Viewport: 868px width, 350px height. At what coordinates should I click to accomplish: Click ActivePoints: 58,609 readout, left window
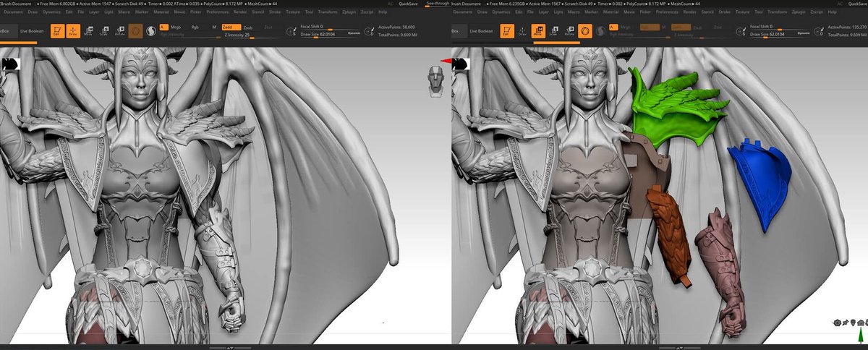tap(396, 27)
